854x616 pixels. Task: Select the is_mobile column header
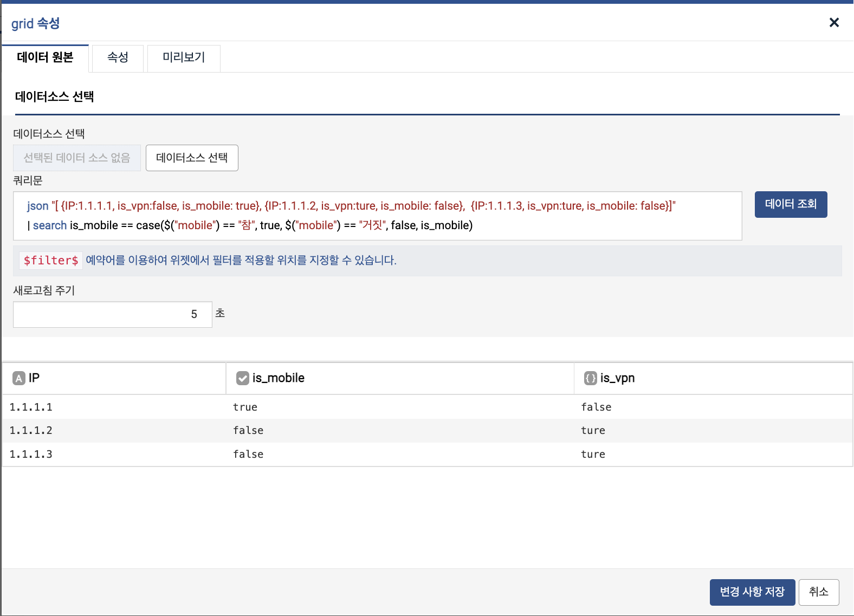tap(400, 378)
